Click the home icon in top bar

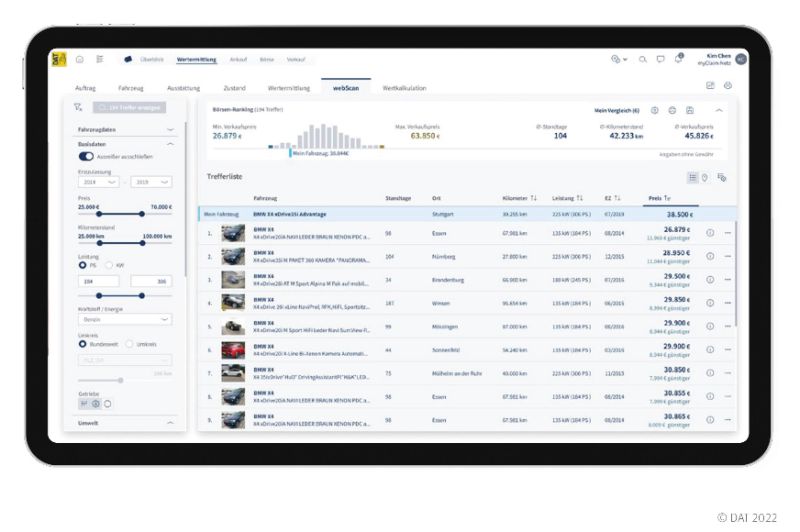(80, 59)
